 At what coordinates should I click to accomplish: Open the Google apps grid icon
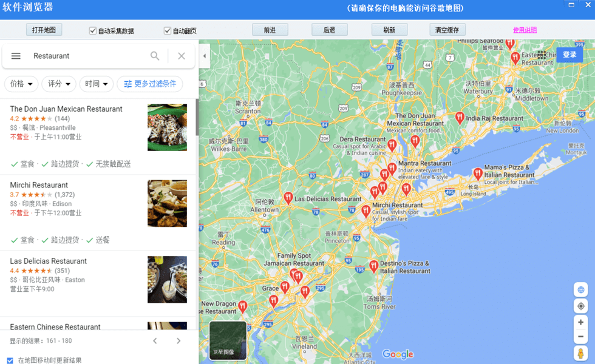(542, 55)
